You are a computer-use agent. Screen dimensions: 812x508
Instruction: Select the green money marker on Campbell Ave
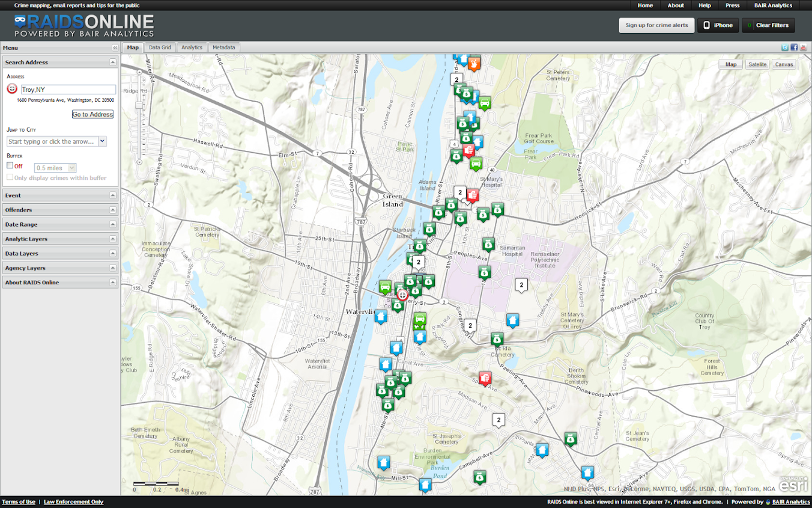click(479, 477)
